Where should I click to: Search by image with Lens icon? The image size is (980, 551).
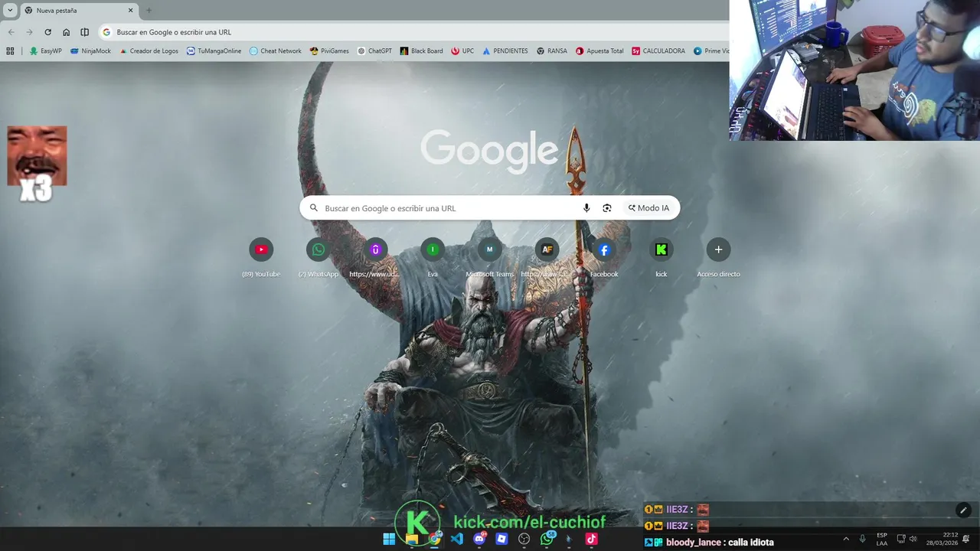coord(607,208)
